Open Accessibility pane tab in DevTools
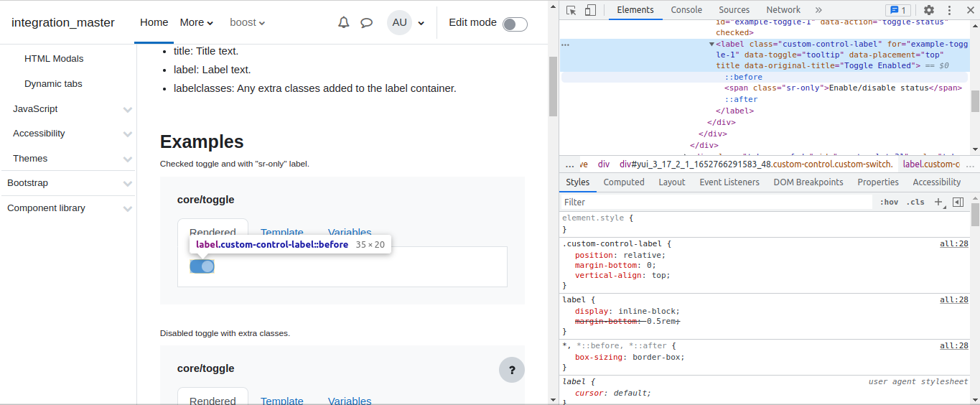980x405 pixels. pos(937,182)
